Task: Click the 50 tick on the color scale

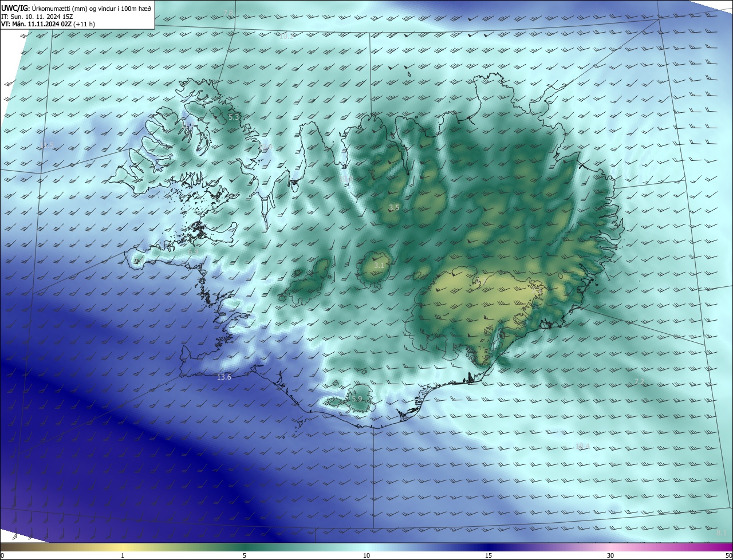Action: (x=728, y=555)
